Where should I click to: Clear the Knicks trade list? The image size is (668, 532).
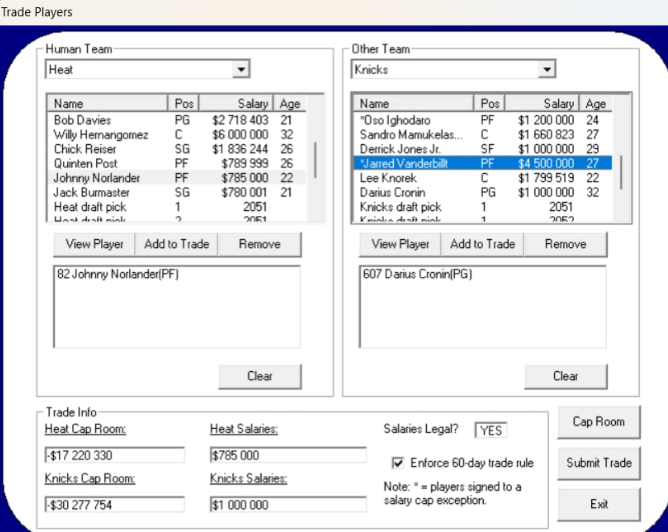coord(566,376)
